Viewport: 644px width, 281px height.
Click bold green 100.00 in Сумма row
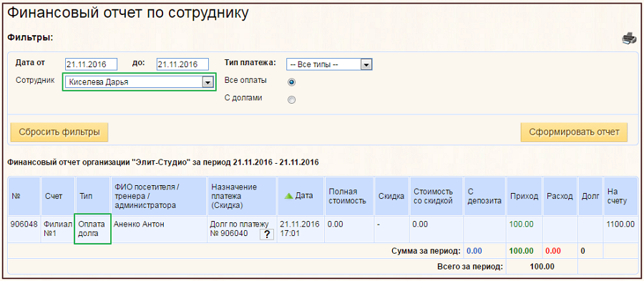[x=522, y=251]
